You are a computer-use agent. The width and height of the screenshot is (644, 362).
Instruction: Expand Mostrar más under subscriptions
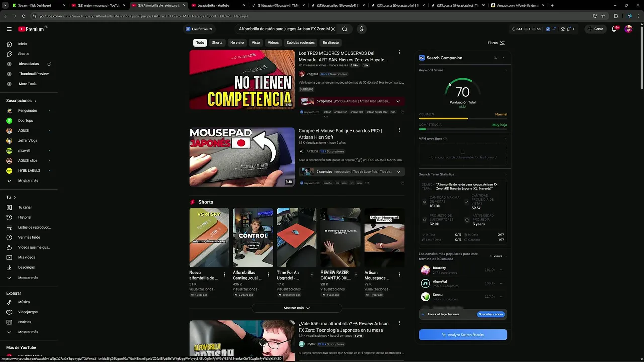[28, 181]
